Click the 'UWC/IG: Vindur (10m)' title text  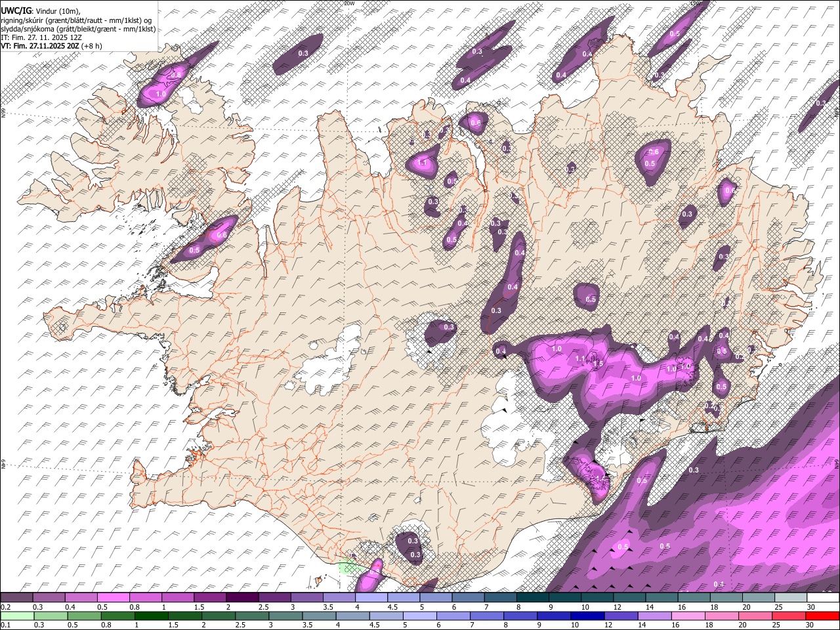click(x=41, y=11)
